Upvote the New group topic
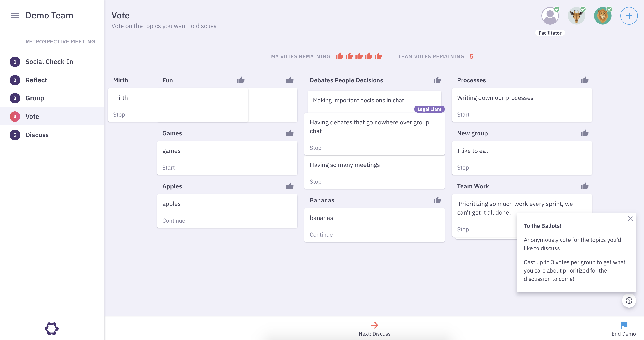 (585, 133)
